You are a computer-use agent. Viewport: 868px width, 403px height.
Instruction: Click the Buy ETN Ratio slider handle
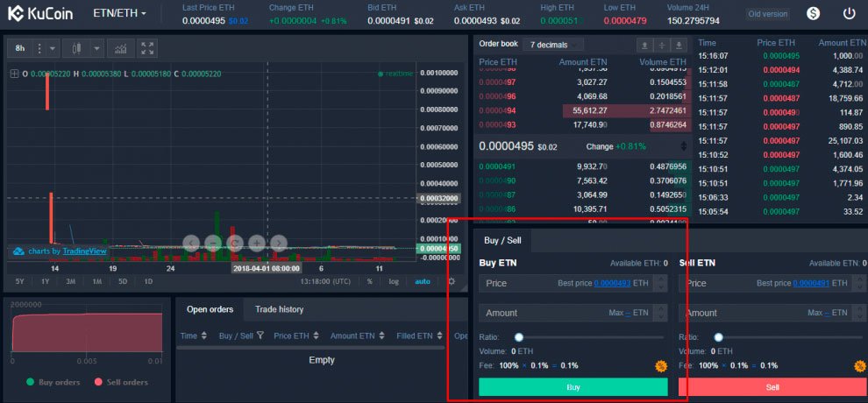coord(519,337)
